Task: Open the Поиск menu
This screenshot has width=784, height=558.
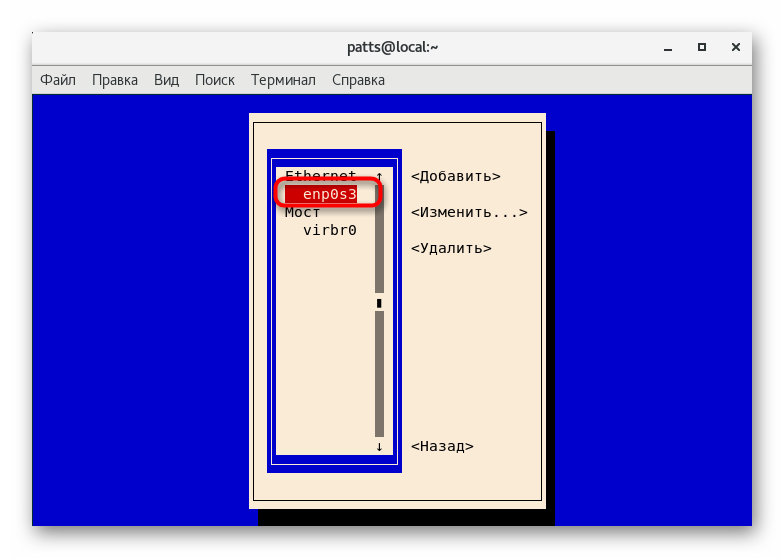Action: pyautogui.click(x=214, y=80)
